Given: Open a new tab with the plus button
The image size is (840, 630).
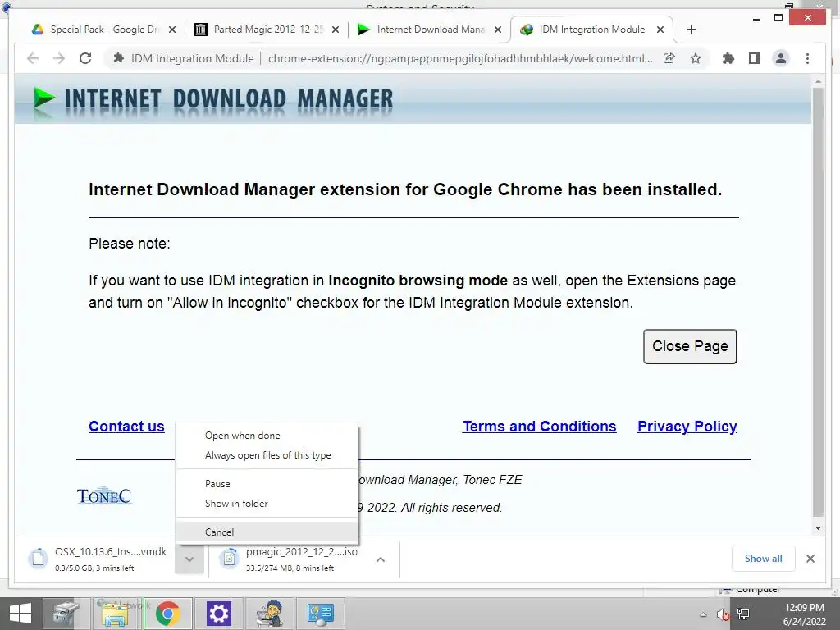Looking at the screenshot, I should tap(691, 30).
